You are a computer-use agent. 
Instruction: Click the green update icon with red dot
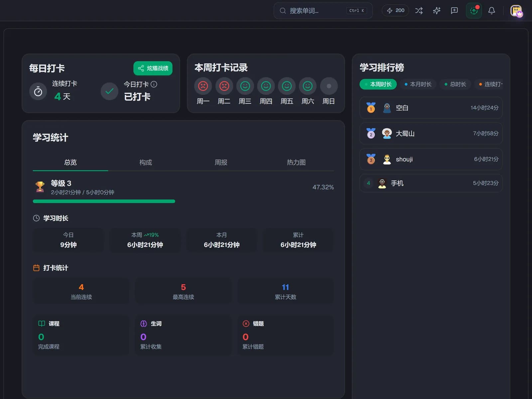474,11
